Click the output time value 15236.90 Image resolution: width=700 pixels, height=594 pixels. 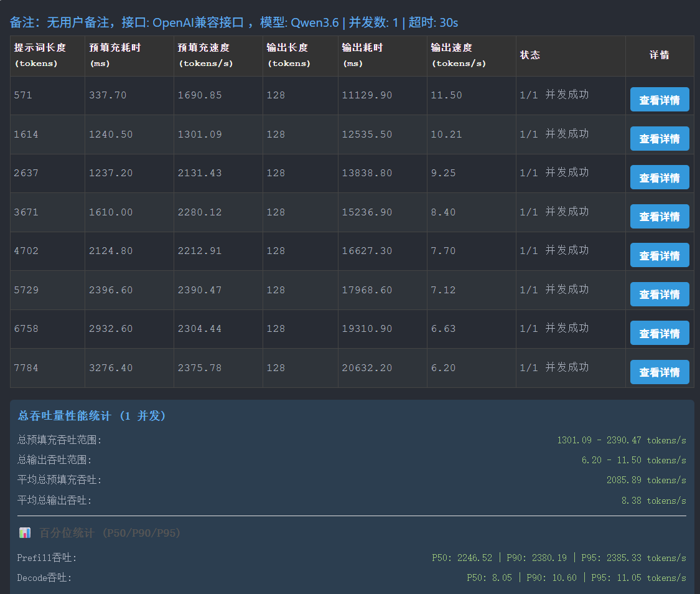[x=367, y=212]
